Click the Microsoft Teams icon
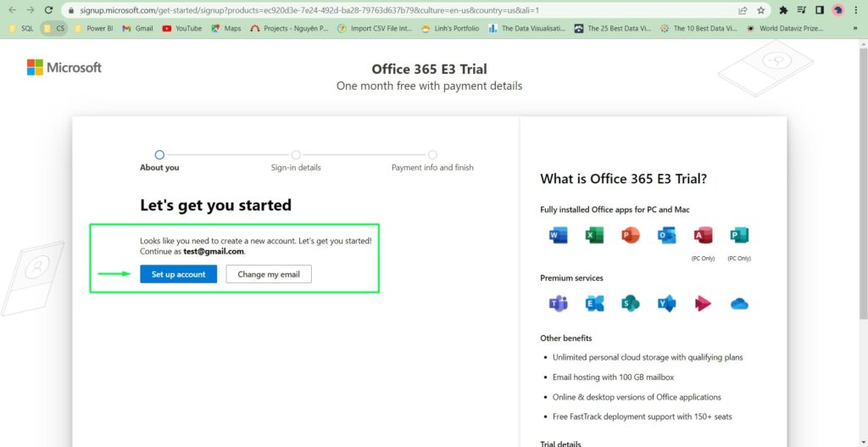 coord(559,304)
